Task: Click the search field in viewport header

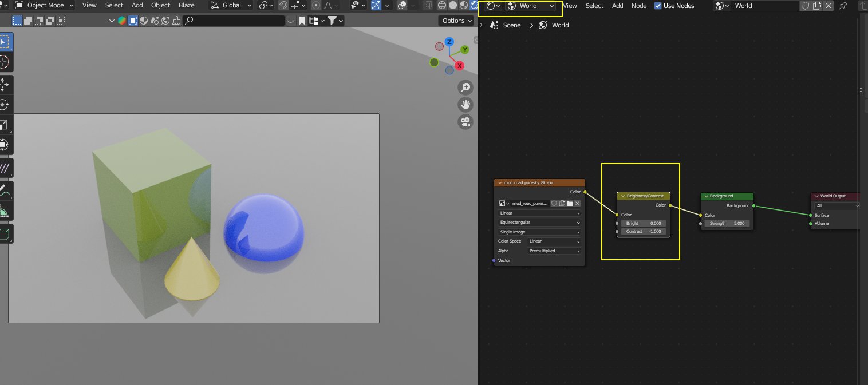Action: click(x=234, y=21)
